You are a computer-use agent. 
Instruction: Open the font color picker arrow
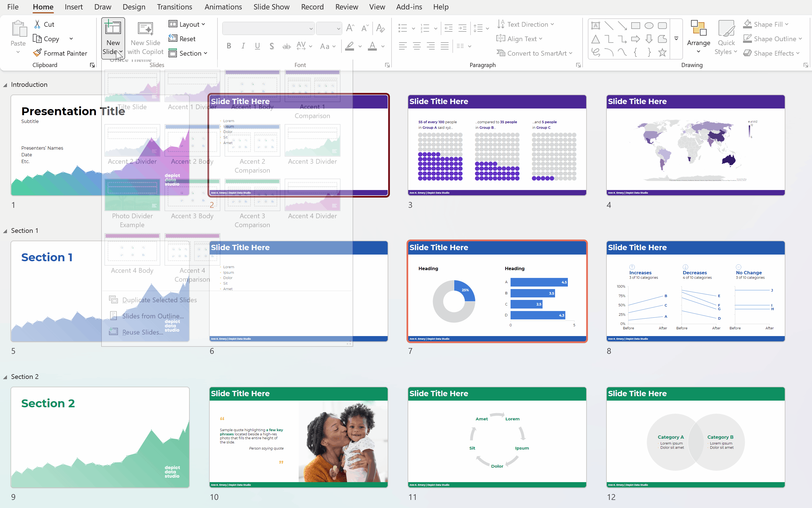pyautogui.click(x=383, y=46)
